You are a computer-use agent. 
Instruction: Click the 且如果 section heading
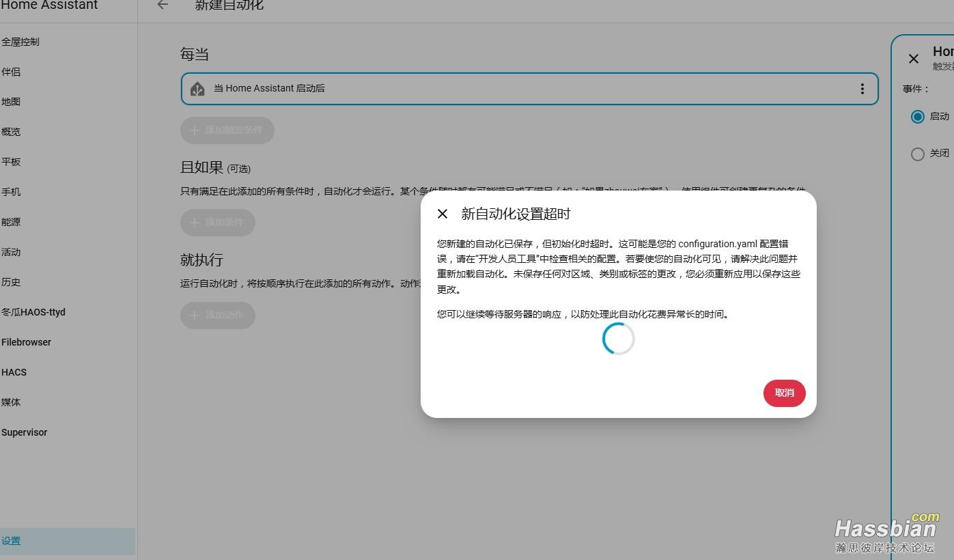(x=201, y=167)
